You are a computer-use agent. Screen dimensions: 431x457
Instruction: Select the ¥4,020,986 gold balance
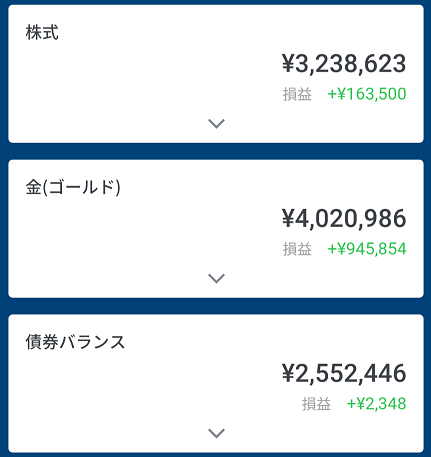[x=344, y=219]
